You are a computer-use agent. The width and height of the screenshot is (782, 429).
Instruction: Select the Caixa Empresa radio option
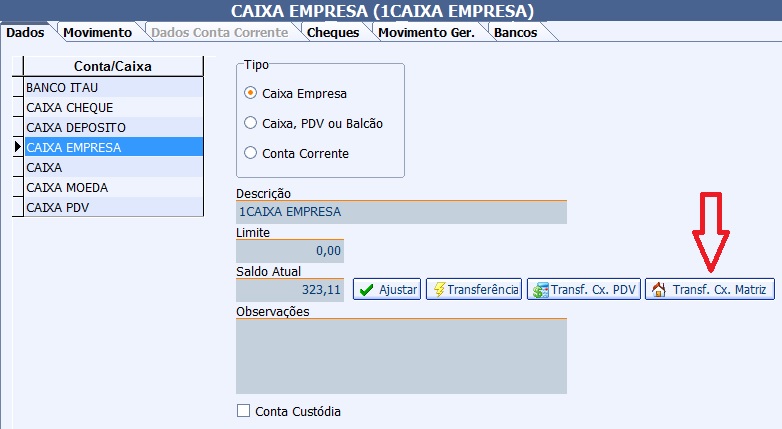pos(251,93)
